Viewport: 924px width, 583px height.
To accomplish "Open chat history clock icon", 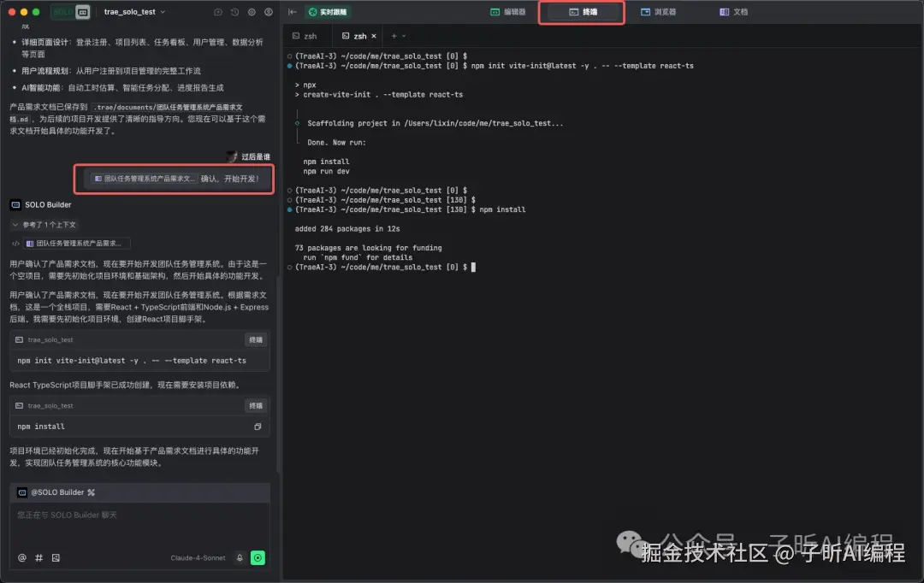I will coord(234,12).
